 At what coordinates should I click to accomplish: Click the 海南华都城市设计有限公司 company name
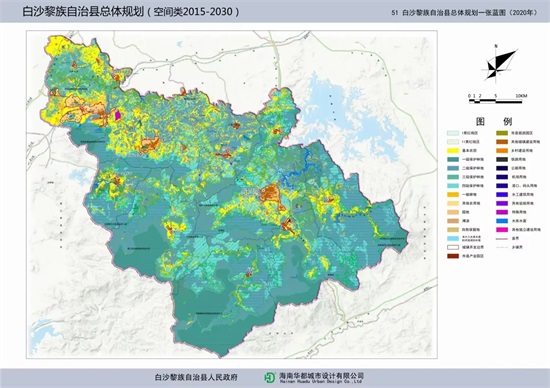pos(321,375)
